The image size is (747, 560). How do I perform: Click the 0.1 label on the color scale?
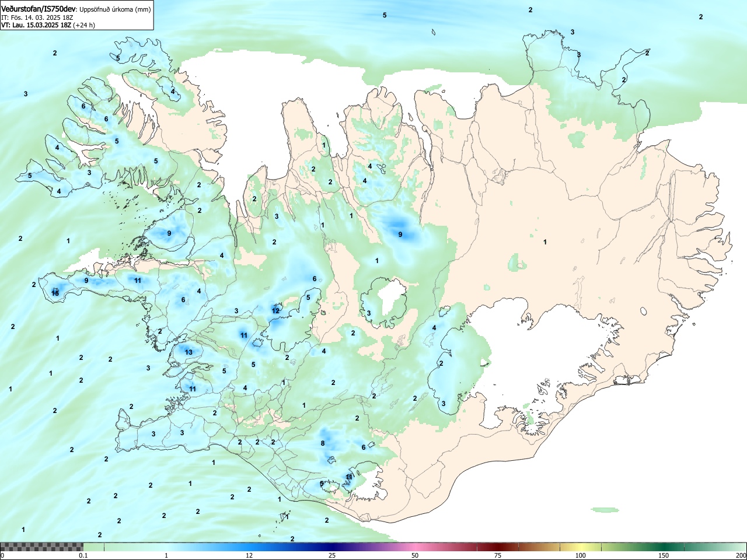(83, 555)
